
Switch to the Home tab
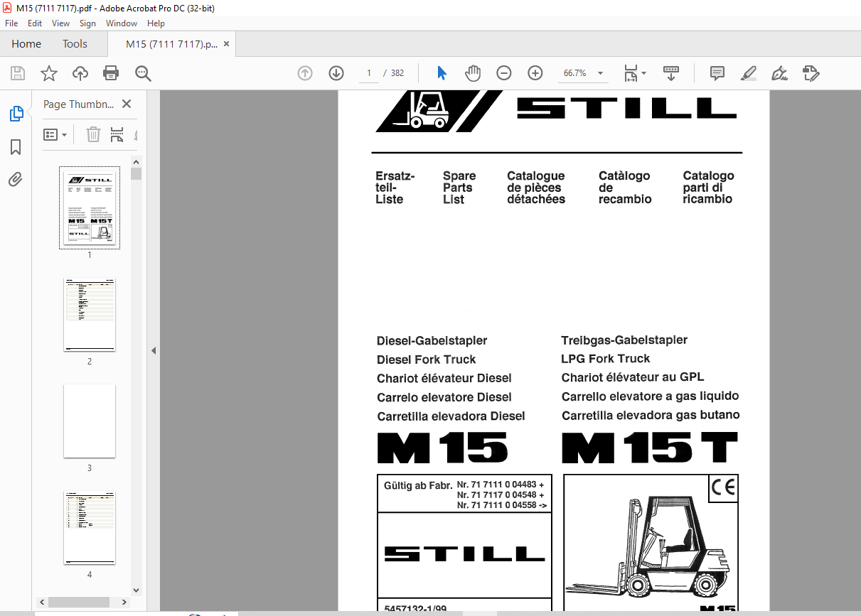26,44
